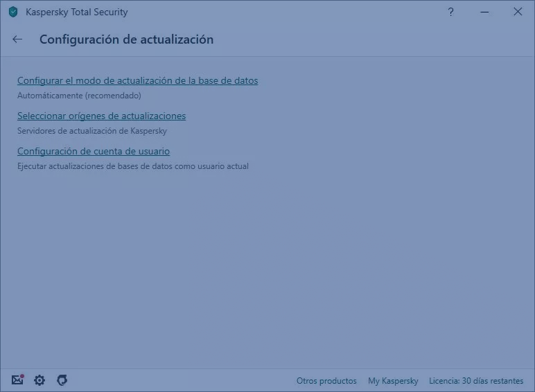Open My Kaspersky in the footer
Screen dimensions: 535x392
(x=393, y=381)
